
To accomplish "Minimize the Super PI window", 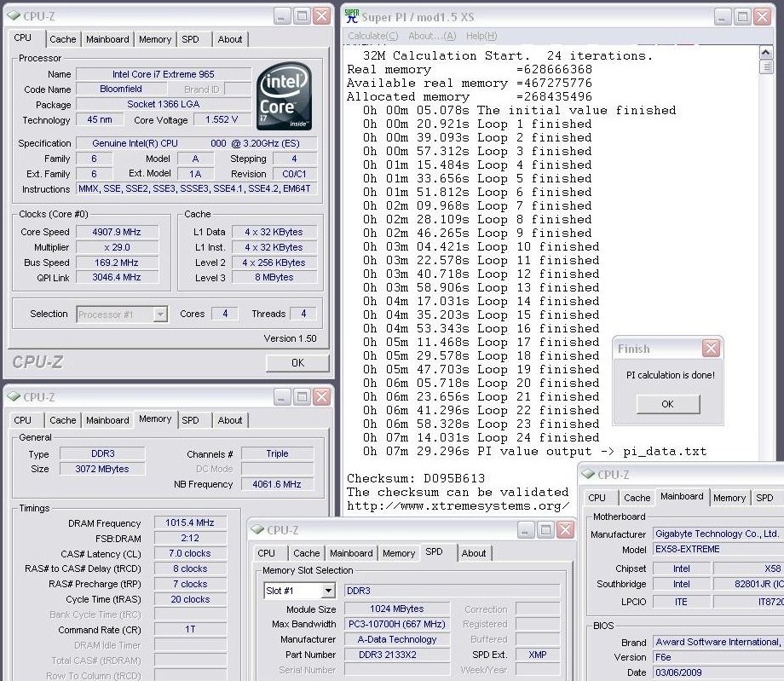I will [722, 17].
